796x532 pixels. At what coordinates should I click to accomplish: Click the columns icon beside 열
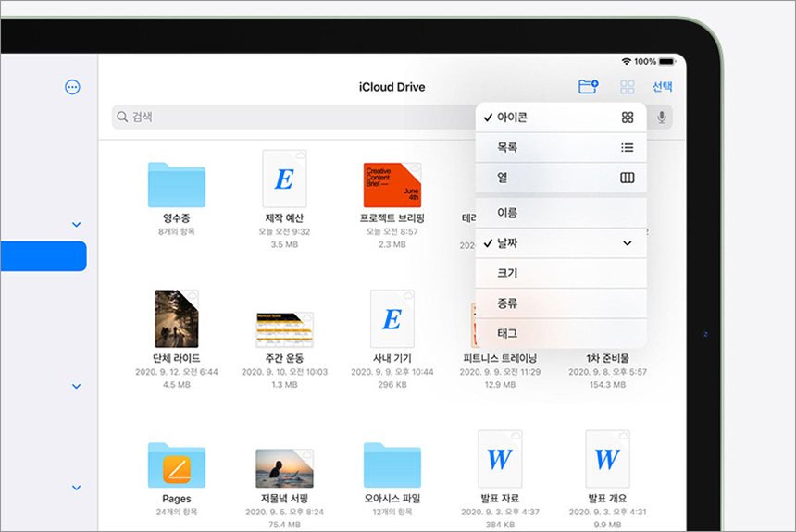(x=628, y=178)
